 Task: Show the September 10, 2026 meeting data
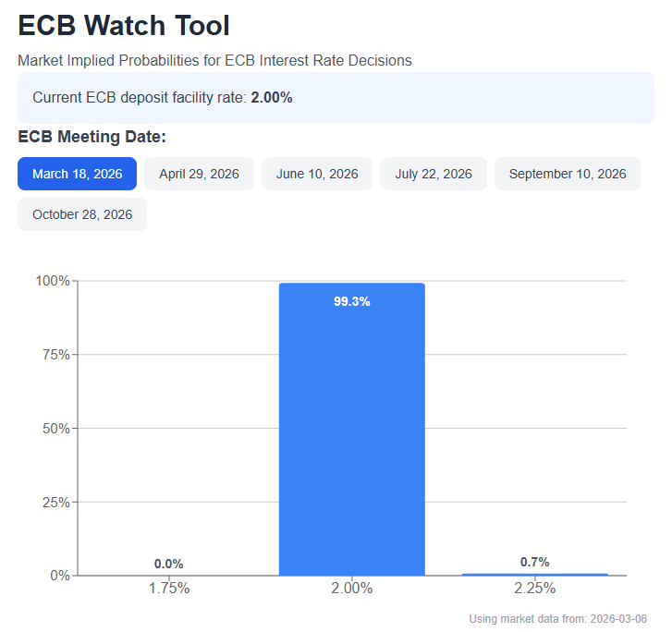click(x=568, y=174)
